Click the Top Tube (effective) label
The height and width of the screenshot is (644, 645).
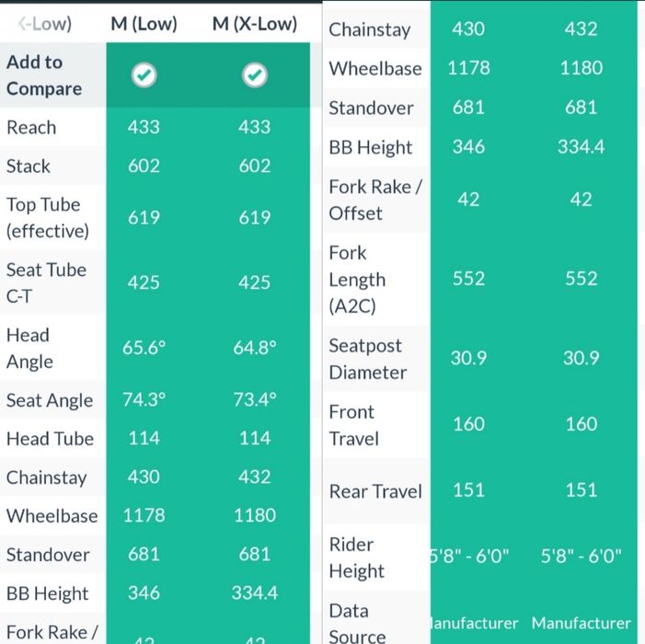click(x=48, y=217)
